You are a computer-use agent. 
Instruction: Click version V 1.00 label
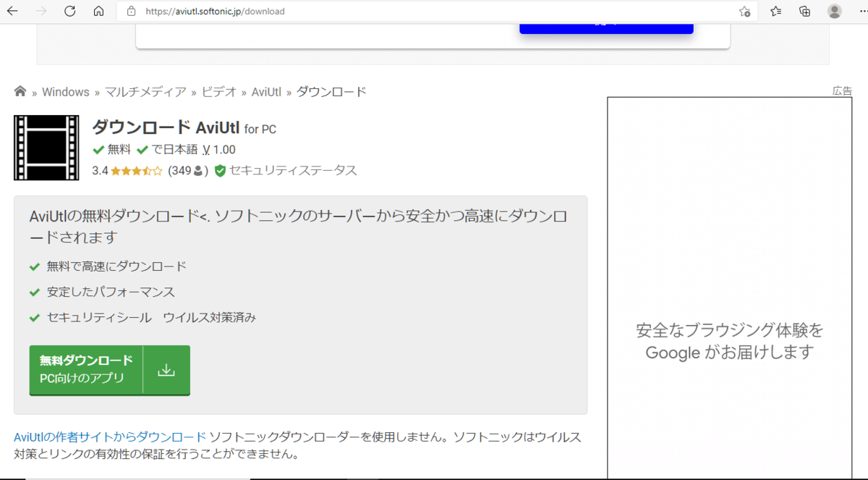point(219,150)
